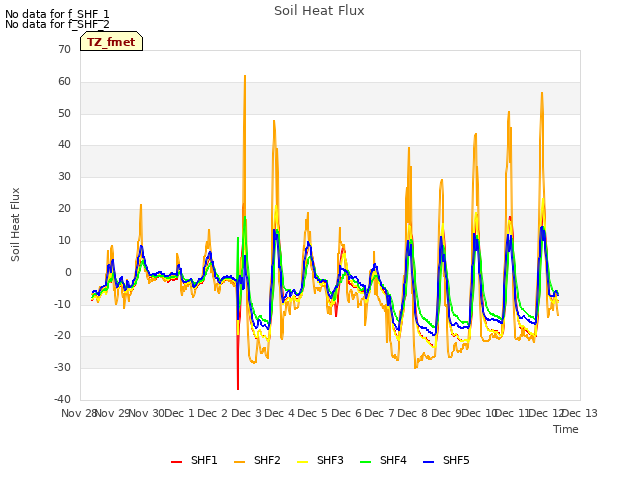
Task: Click the Dec 13 x-axis tick label
Action: 579,413
